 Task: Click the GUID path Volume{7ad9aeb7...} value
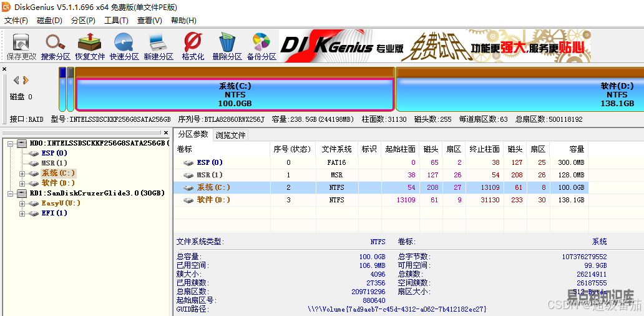pyautogui.click(x=397, y=309)
